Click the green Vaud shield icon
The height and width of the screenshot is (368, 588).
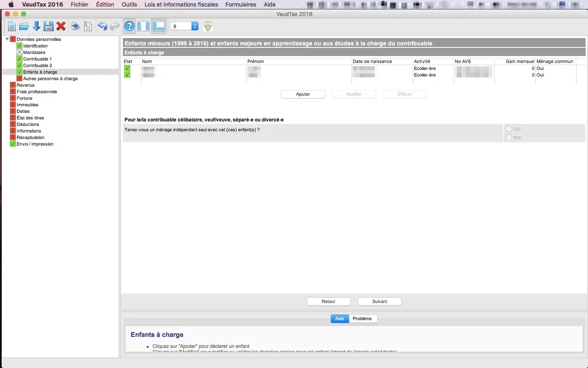(208, 26)
